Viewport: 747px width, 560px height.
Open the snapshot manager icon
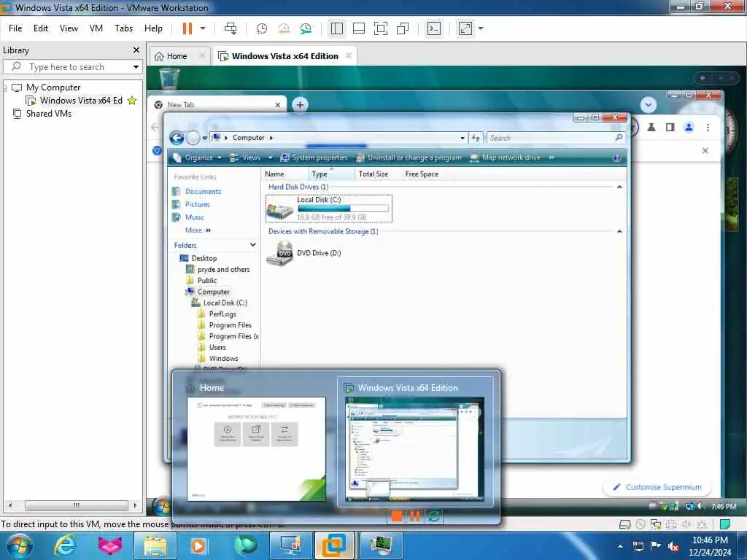click(x=306, y=28)
